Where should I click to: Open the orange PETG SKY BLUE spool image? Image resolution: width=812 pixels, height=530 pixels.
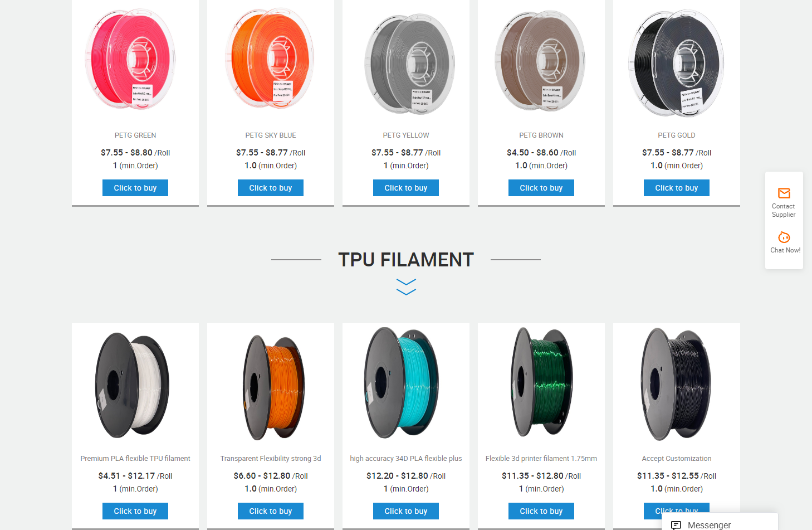tap(270, 59)
